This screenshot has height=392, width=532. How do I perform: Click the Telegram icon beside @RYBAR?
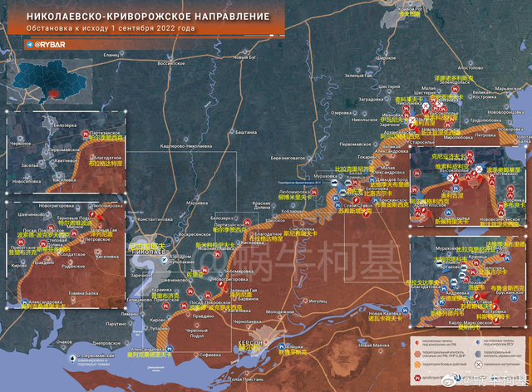pyautogui.click(x=30, y=45)
